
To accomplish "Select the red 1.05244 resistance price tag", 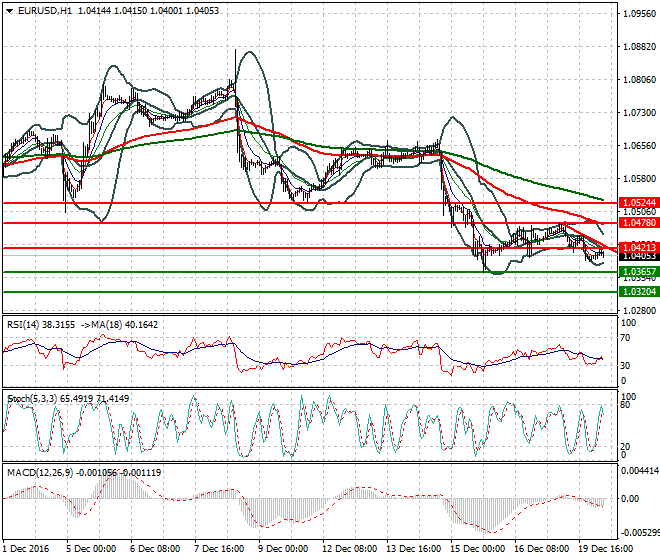I will click(637, 203).
